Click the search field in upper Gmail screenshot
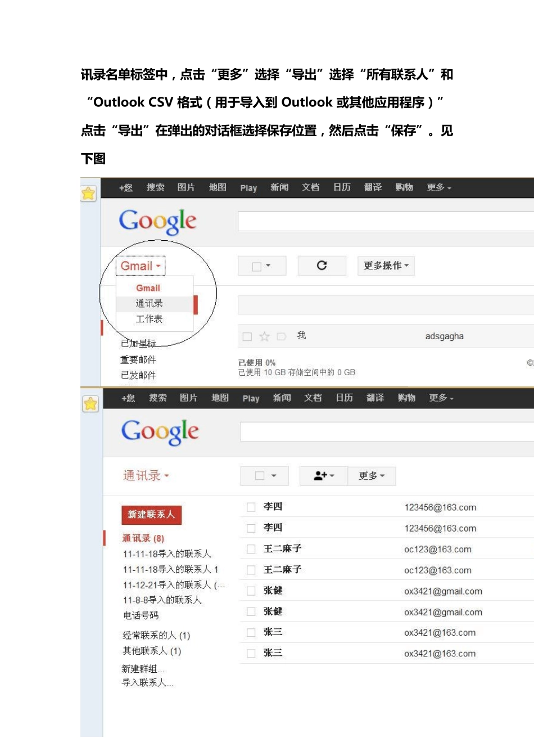Viewport: 534px width, 756px height. click(386, 221)
